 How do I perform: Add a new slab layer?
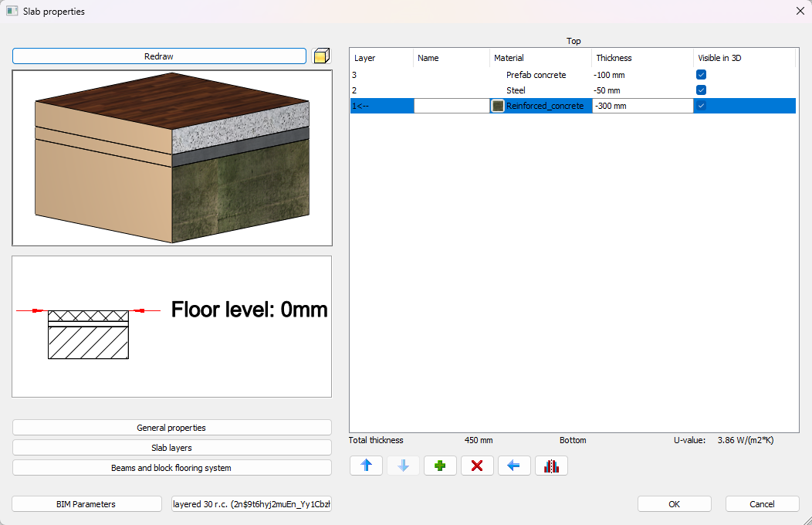coord(440,466)
